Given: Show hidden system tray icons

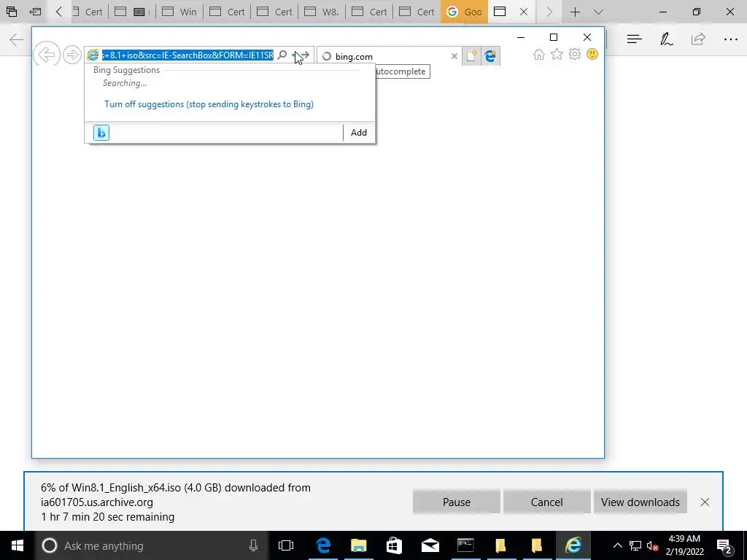Looking at the screenshot, I should tap(617, 545).
